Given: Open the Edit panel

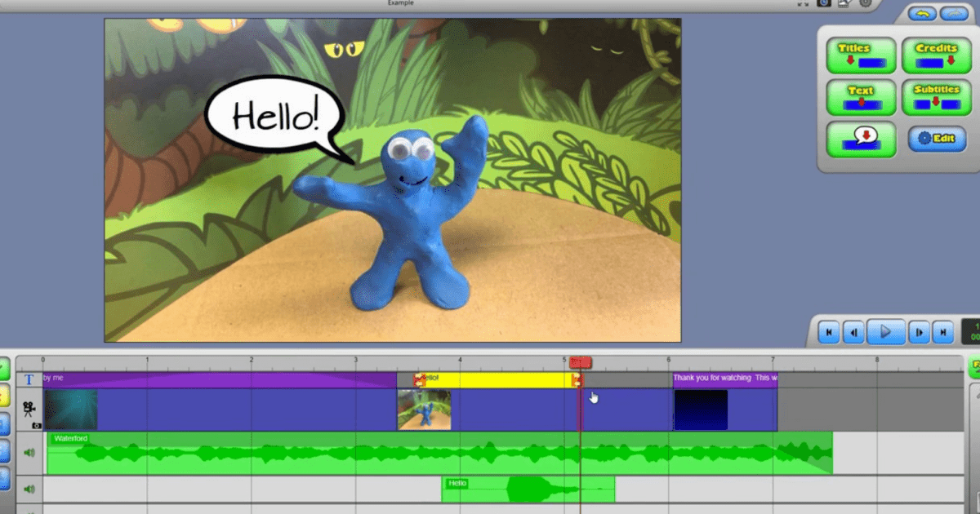Looking at the screenshot, I should point(937,140).
